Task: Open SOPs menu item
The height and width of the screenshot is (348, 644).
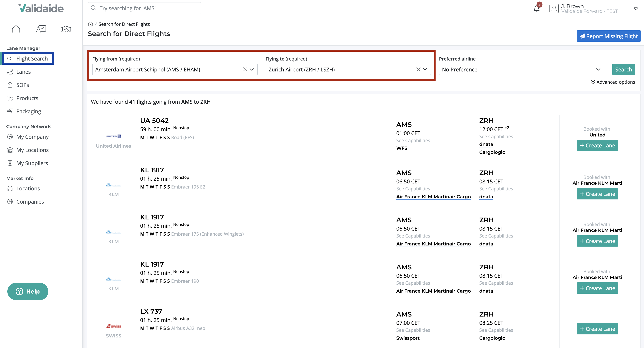Action: [22, 85]
